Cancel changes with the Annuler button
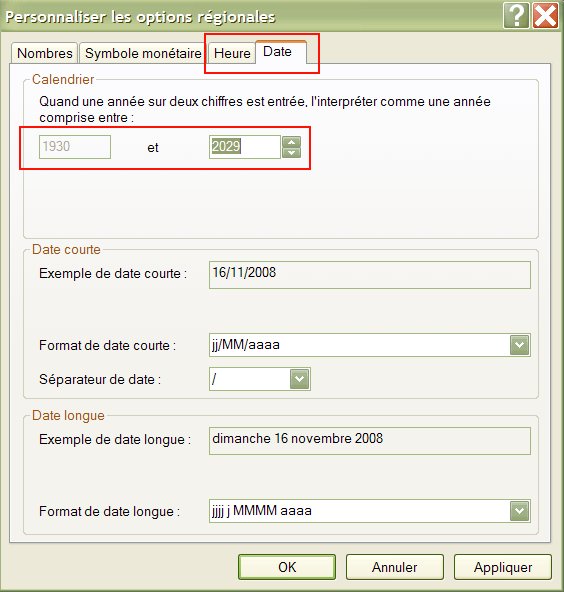This screenshot has width=564, height=592. pyautogui.click(x=394, y=567)
